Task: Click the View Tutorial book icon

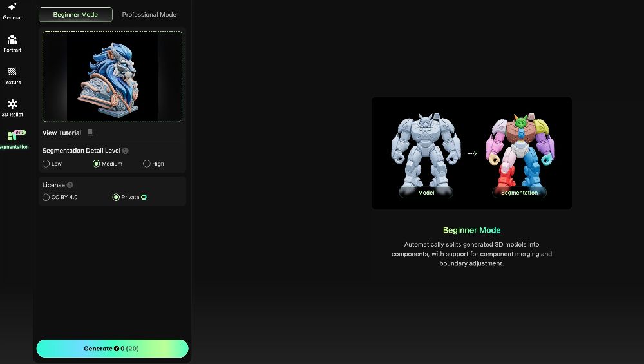Action: click(90, 133)
